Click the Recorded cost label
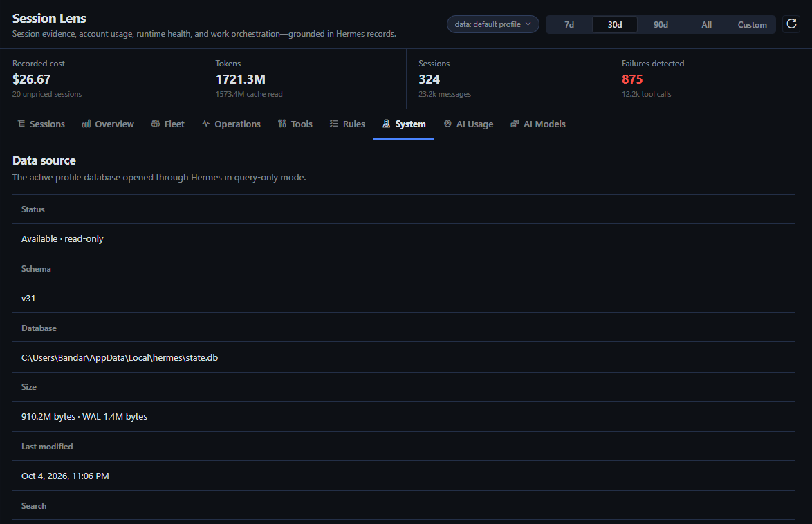This screenshot has height=524, width=812. tap(39, 63)
